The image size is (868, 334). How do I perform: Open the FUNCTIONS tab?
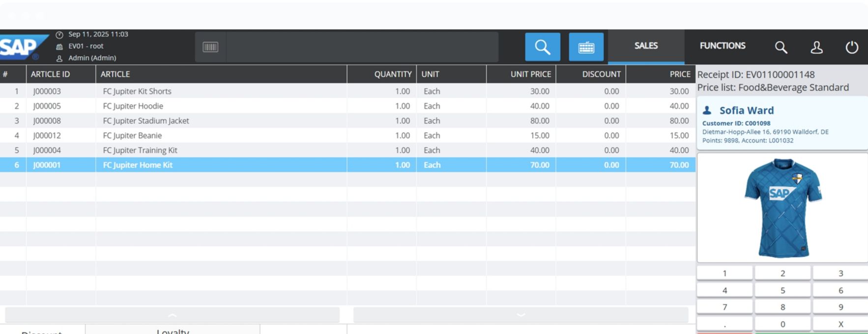click(723, 46)
